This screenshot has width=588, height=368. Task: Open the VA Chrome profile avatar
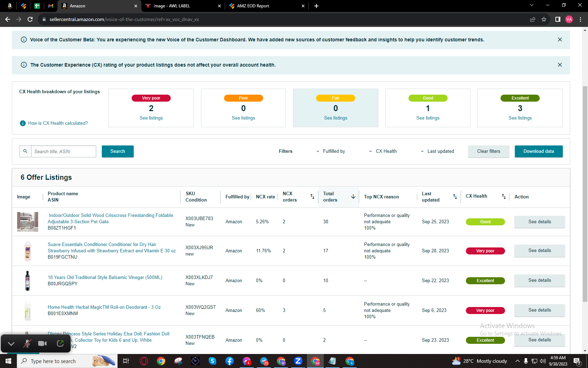point(569,19)
